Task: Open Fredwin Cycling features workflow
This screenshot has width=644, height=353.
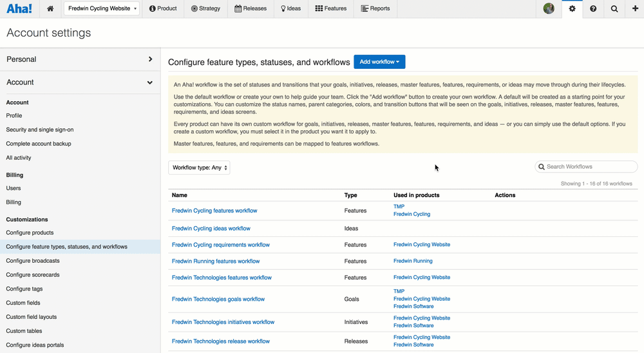Action: click(x=214, y=211)
